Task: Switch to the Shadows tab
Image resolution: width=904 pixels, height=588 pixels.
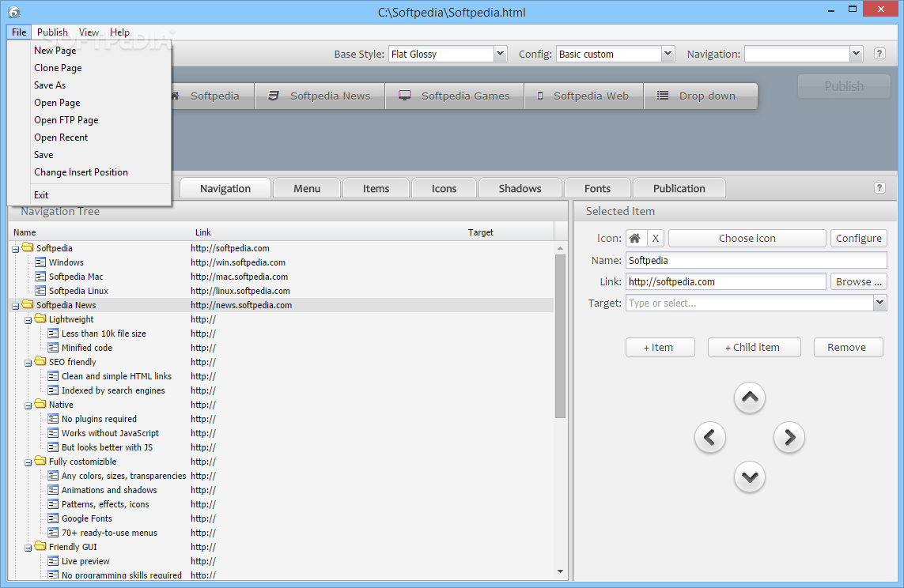Action: point(520,188)
